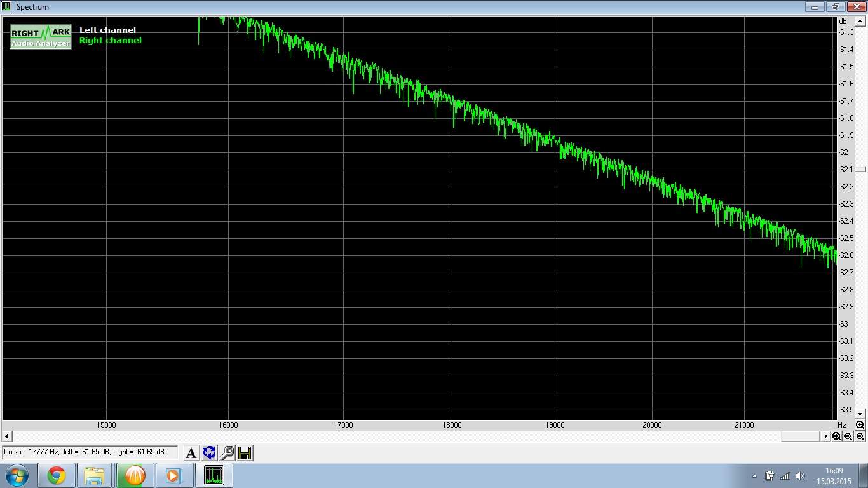Zoom in vertically with the magnifier beside Hz
The height and width of the screenshot is (488, 868).
(x=860, y=424)
